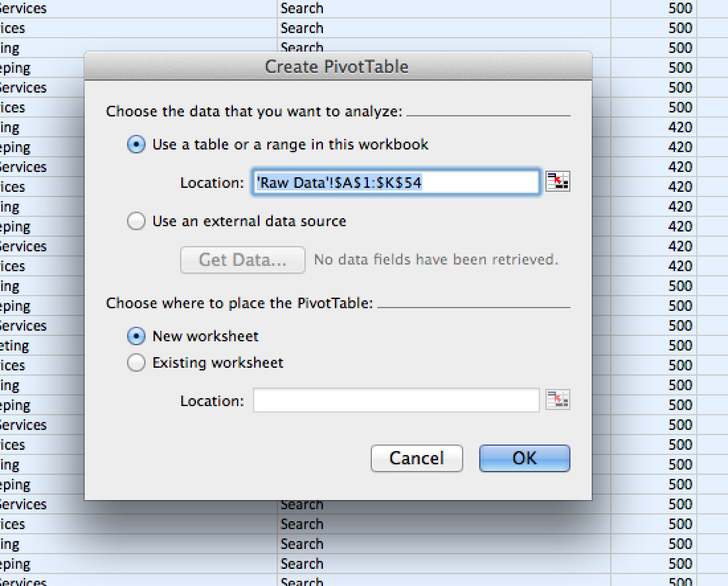Select the last 420 value cell
The image size is (728, 586).
654,267
